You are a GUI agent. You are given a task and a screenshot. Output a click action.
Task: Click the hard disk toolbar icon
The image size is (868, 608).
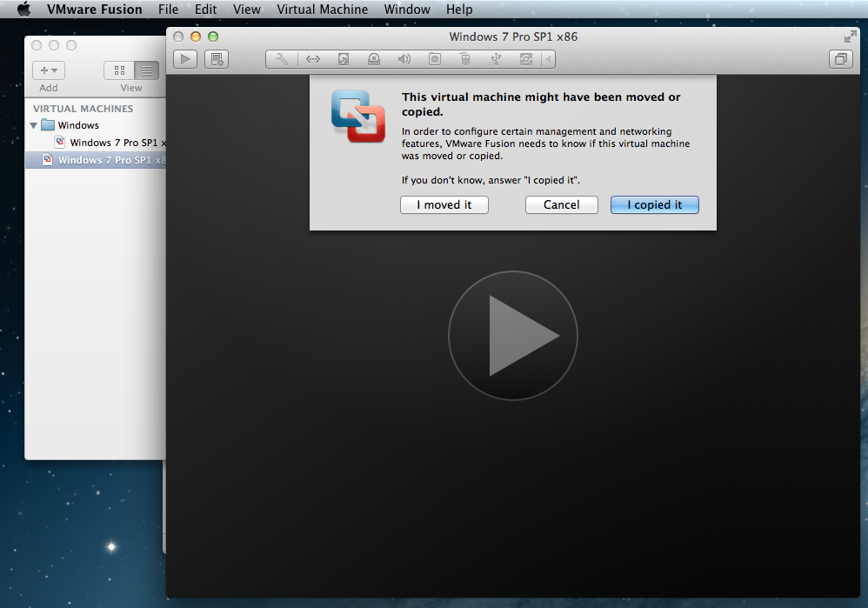[x=344, y=59]
